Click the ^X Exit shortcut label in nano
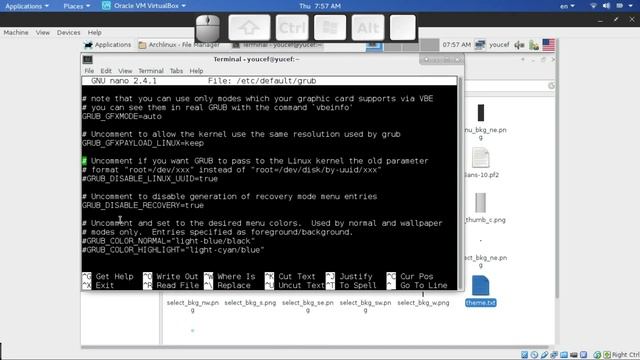 pyautogui.click(x=98, y=285)
